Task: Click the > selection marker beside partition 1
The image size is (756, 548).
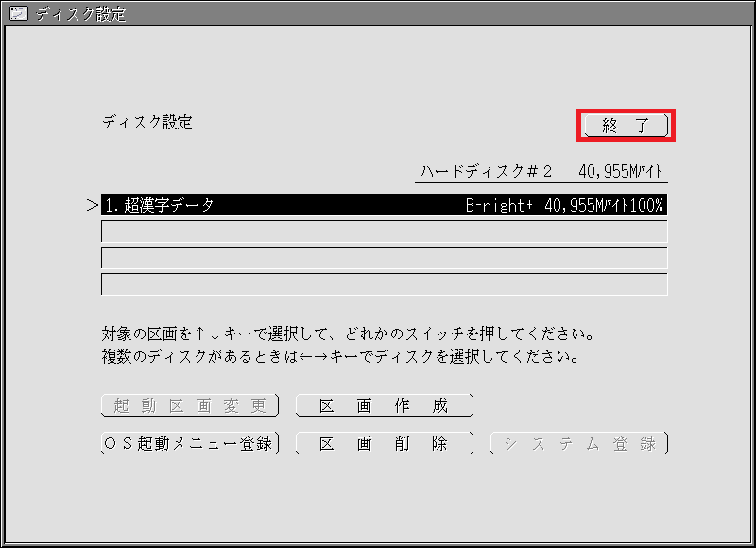Action: pyautogui.click(x=92, y=206)
